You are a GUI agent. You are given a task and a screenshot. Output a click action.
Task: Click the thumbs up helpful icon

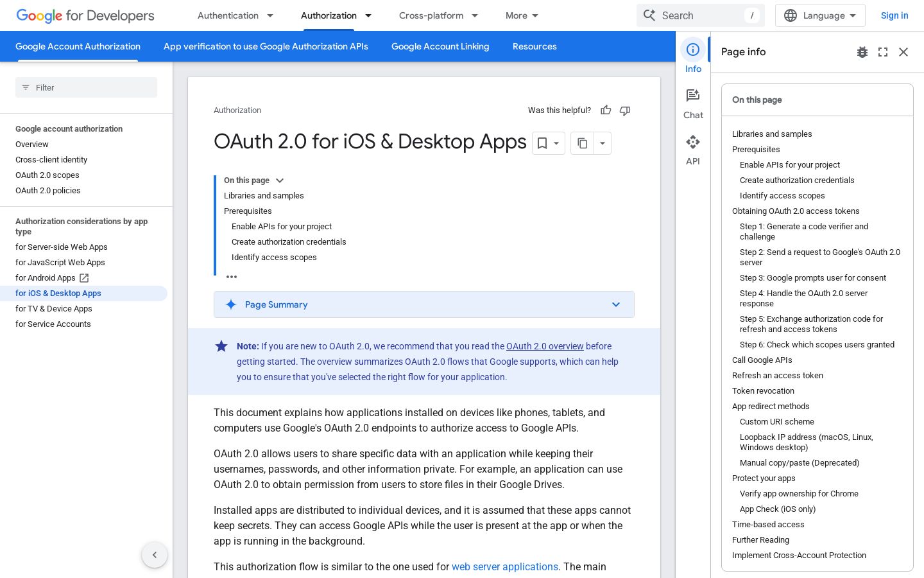click(606, 110)
